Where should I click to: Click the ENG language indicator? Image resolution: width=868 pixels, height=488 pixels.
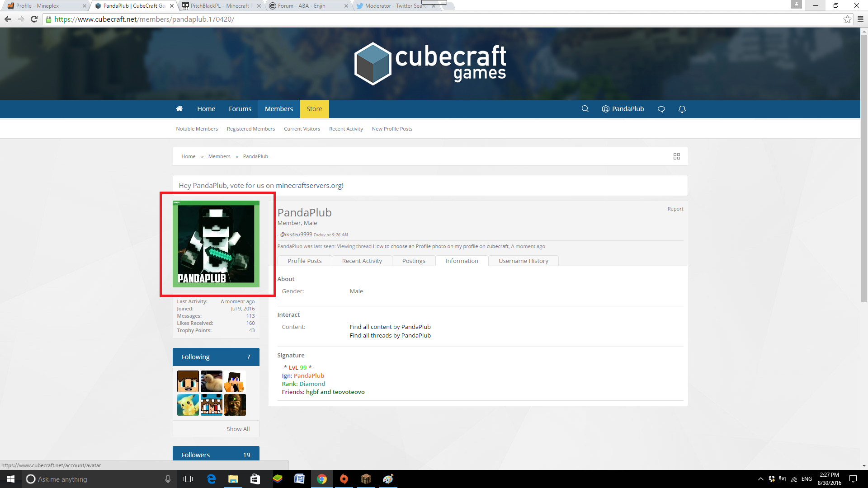[x=807, y=479]
